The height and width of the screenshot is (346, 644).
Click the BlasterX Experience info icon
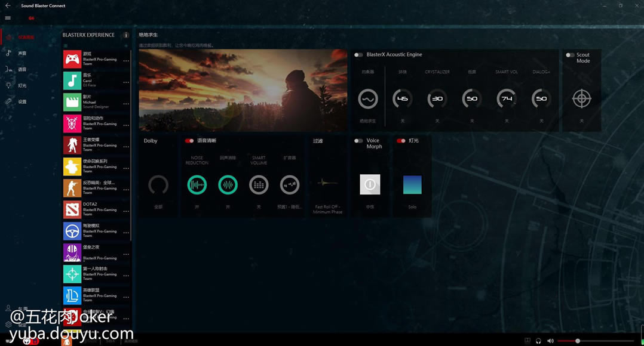(x=126, y=35)
